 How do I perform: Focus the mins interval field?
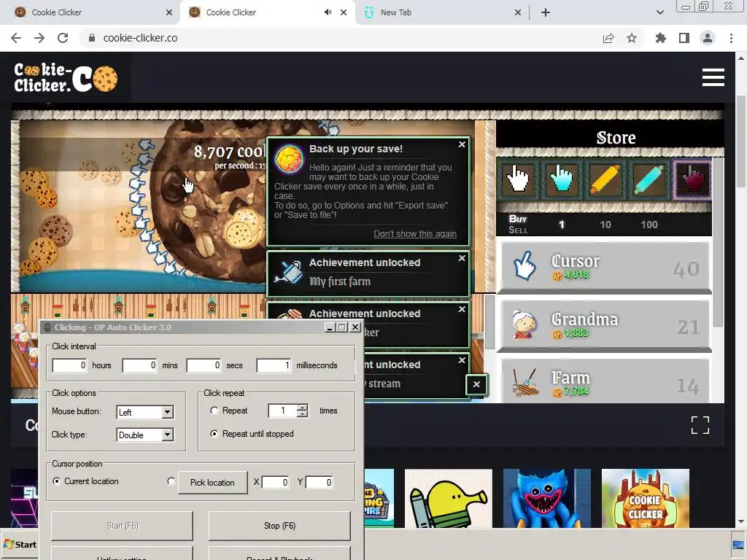[x=139, y=365]
